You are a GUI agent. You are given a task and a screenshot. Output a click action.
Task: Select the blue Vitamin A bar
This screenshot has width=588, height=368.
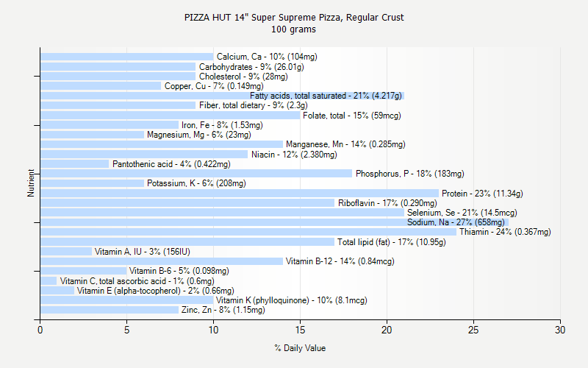66,252
